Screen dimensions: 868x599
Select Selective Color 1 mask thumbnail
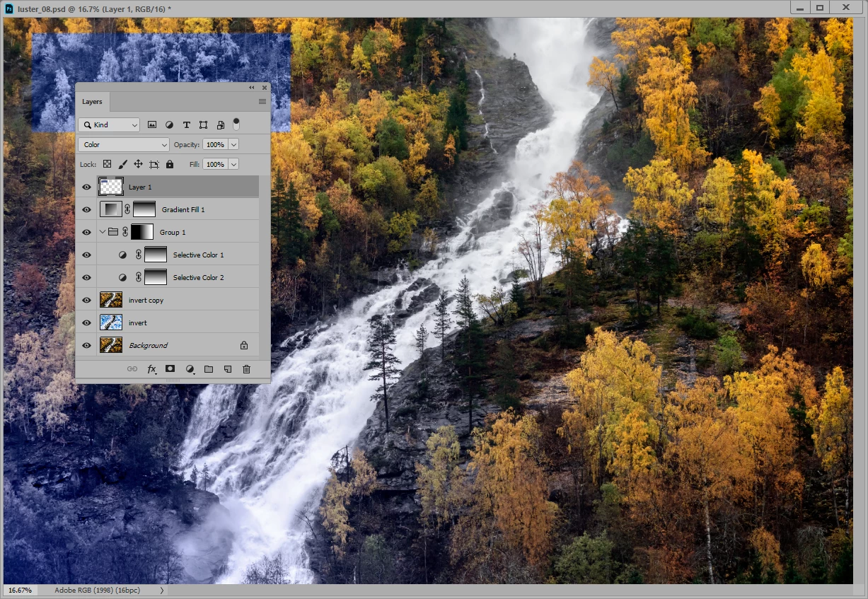click(x=156, y=255)
